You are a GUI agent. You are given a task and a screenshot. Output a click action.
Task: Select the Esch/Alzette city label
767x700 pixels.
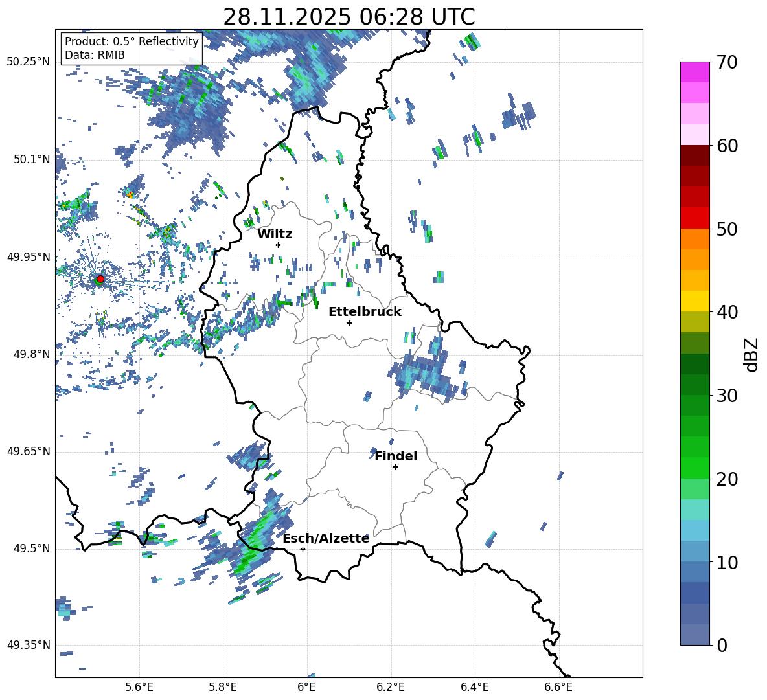(x=326, y=538)
